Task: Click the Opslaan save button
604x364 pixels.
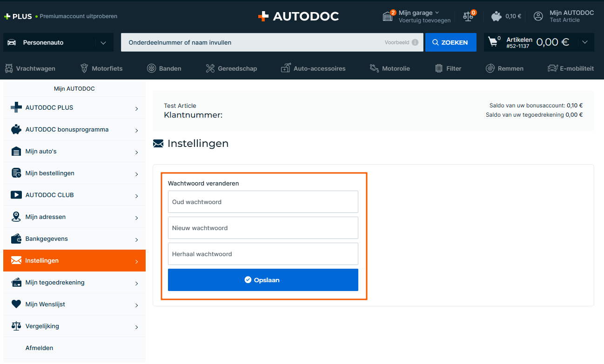Action: point(263,280)
